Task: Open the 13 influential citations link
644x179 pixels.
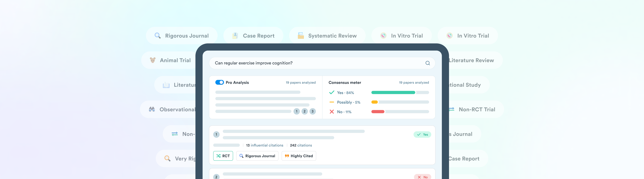Action: (264, 145)
